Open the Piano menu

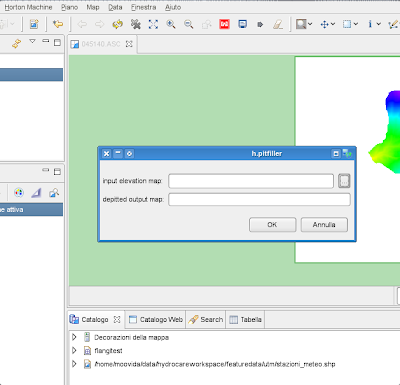[69, 7]
